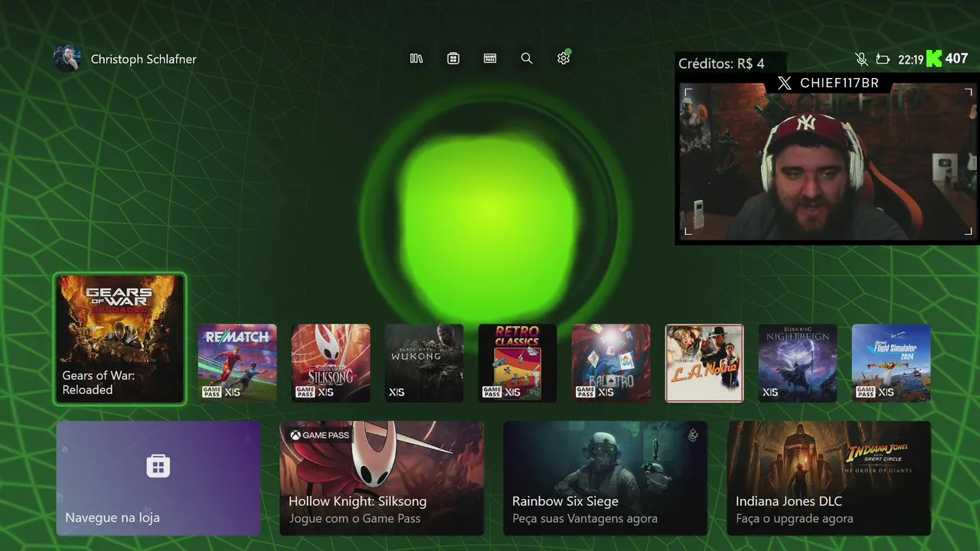Open the Silksong game tile in row
980x551 pixels.
click(331, 364)
